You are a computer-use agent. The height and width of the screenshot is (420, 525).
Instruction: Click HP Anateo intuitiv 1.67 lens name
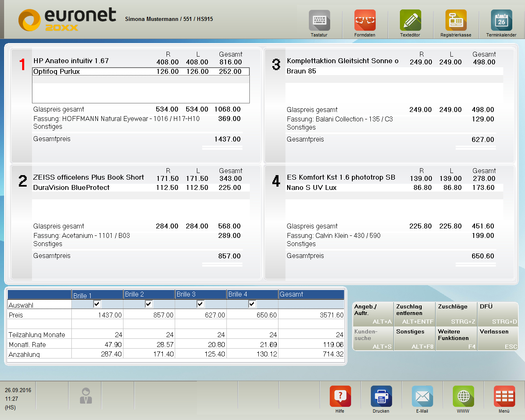[x=71, y=61]
